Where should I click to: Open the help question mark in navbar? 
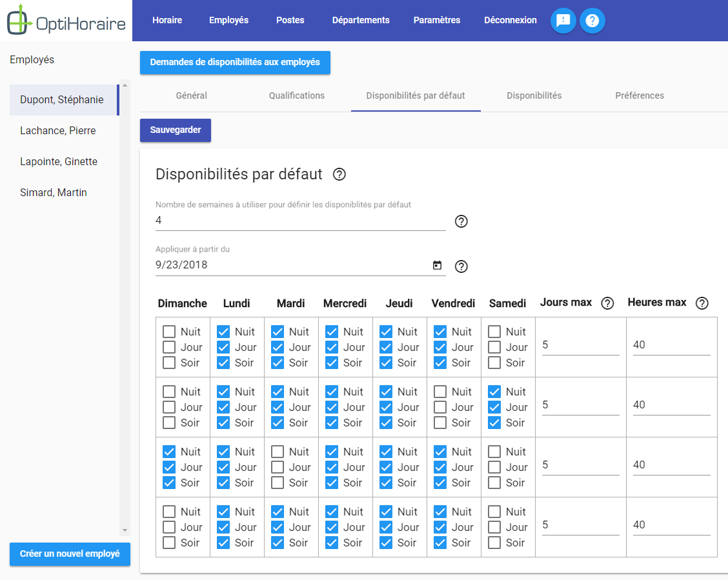[x=592, y=21]
